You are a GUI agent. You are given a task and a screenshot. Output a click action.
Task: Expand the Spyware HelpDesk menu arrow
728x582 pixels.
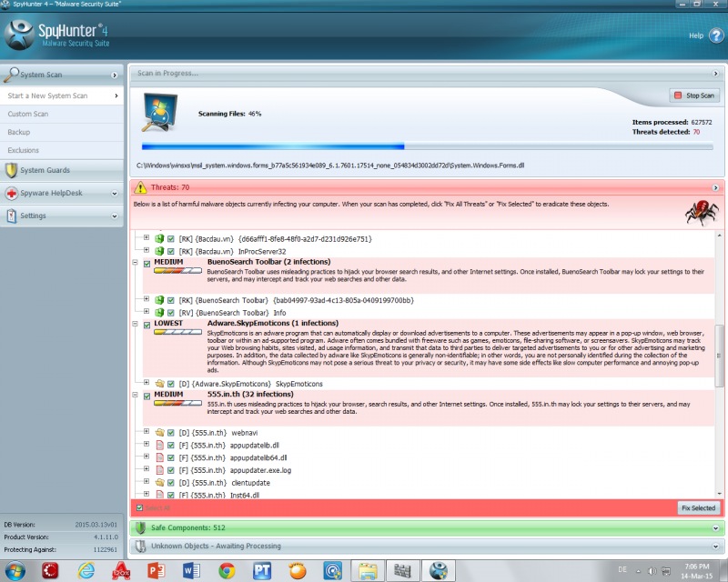point(115,193)
